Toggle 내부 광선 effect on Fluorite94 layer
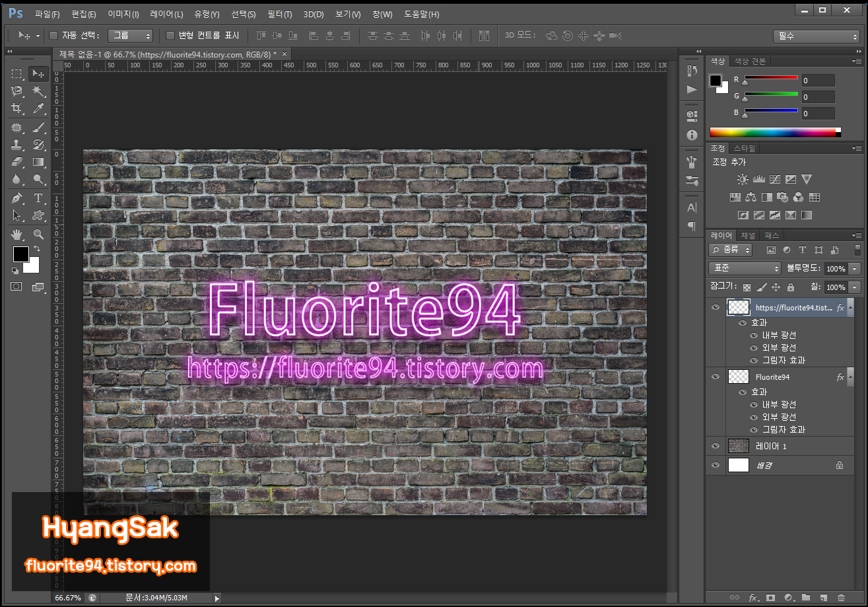 pyautogui.click(x=754, y=404)
